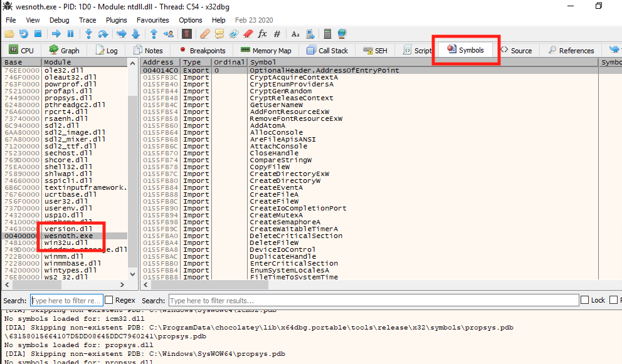Switch to the Memory Map tab
Screen dimensions: 622x364
point(266,50)
